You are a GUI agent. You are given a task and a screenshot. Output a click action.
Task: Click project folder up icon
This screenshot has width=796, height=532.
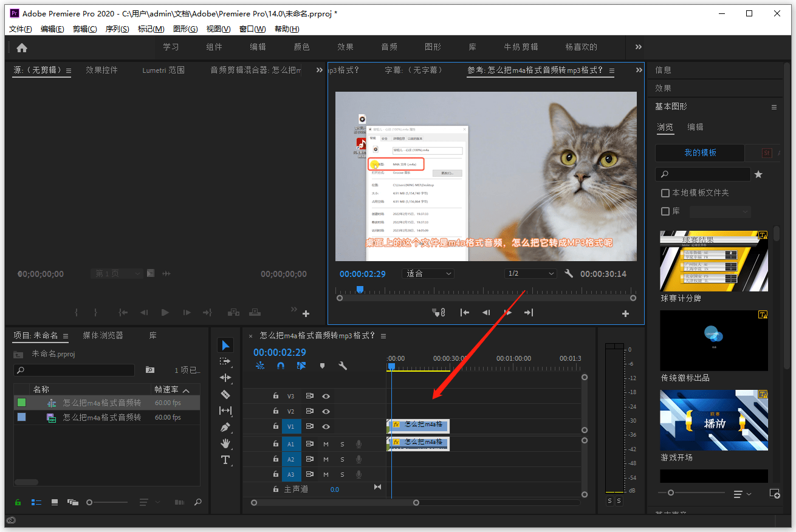(x=19, y=354)
